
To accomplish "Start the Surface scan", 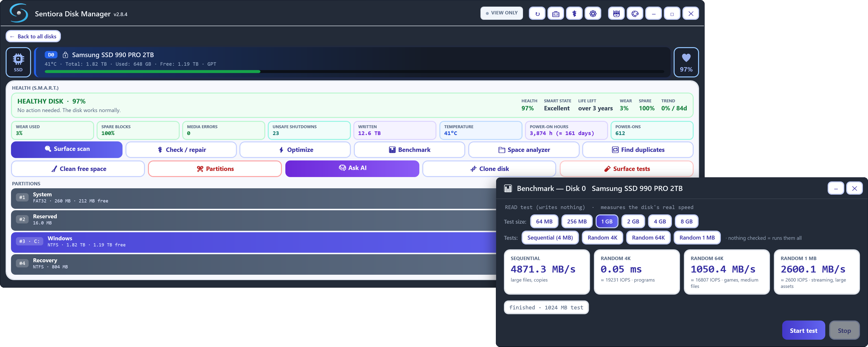I will (67, 149).
